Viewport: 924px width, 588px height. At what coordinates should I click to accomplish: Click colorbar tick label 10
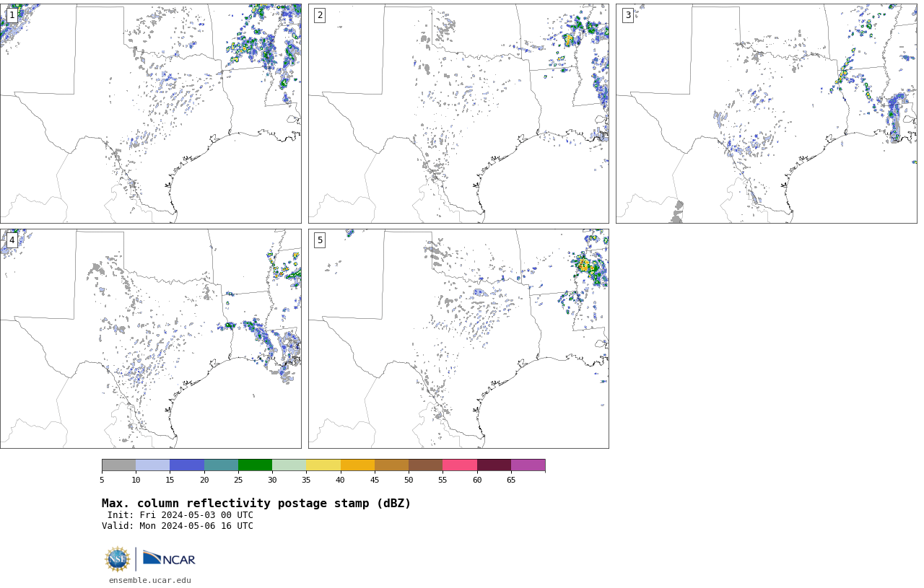[136, 480]
